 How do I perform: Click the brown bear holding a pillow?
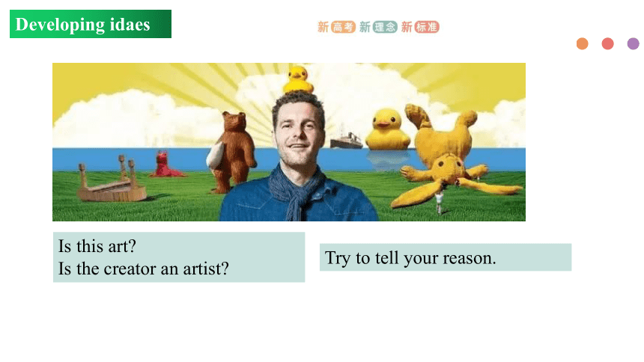(232, 153)
